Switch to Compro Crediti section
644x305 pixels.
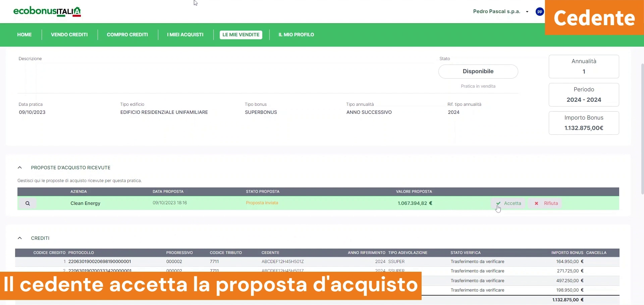coord(127,35)
